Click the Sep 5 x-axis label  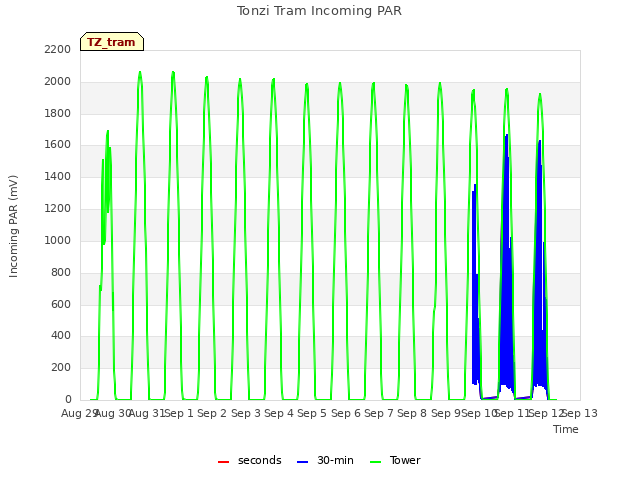point(312,413)
